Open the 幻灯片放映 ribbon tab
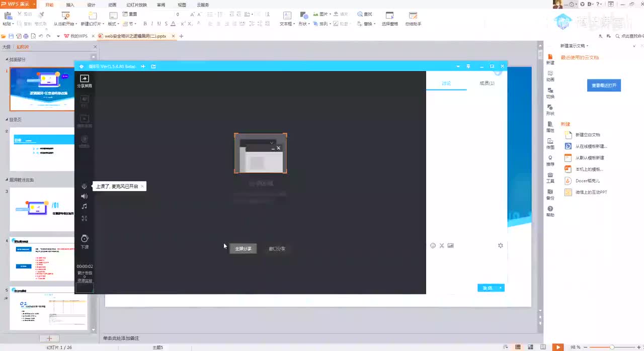Screen dimensions: 644x351 point(136,5)
